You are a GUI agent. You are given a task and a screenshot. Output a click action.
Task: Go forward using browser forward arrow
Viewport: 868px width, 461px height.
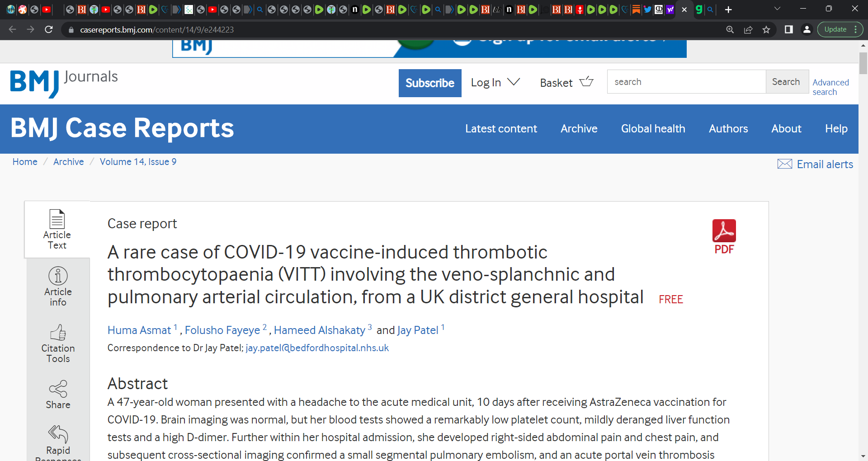30,29
